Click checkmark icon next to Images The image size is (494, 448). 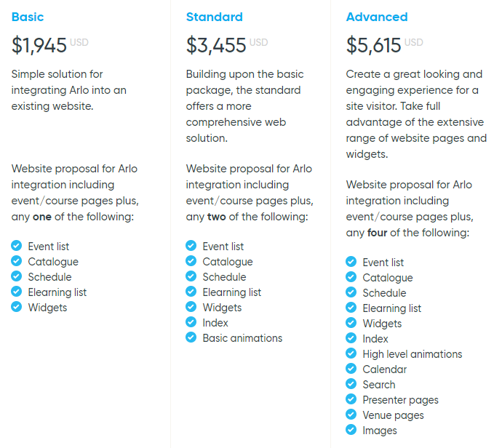click(x=351, y=429)
